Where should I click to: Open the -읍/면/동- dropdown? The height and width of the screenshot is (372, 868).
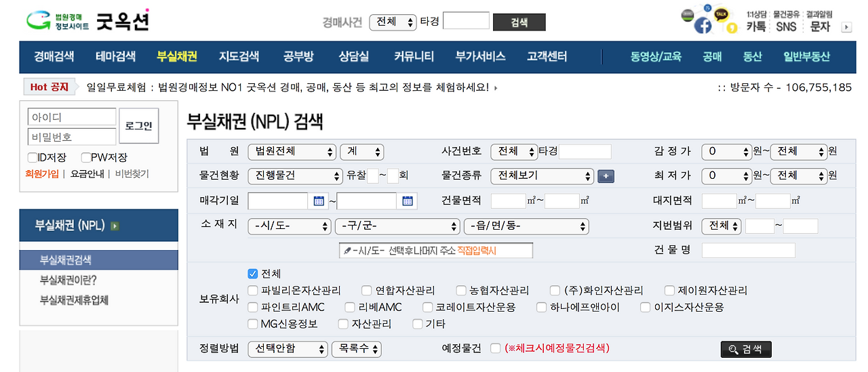point(526,226)
